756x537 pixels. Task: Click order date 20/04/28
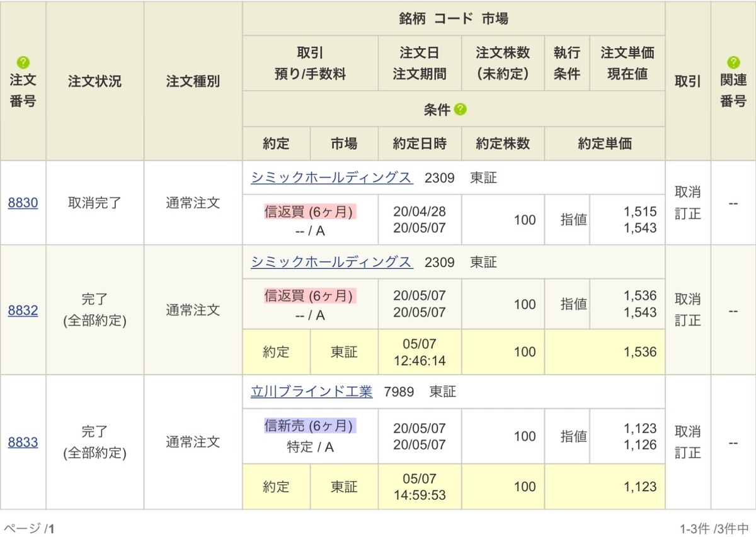coord(420,212)
